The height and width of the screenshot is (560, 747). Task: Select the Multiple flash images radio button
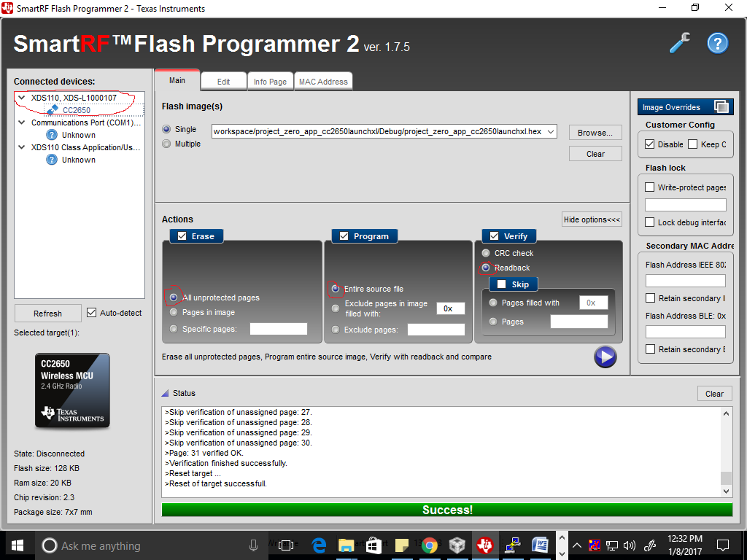(166, 144)
